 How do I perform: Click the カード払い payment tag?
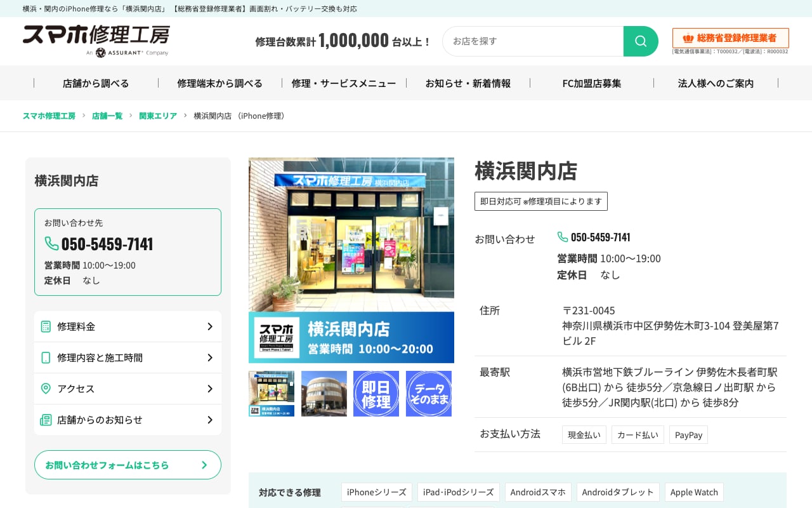pos(638,435)
